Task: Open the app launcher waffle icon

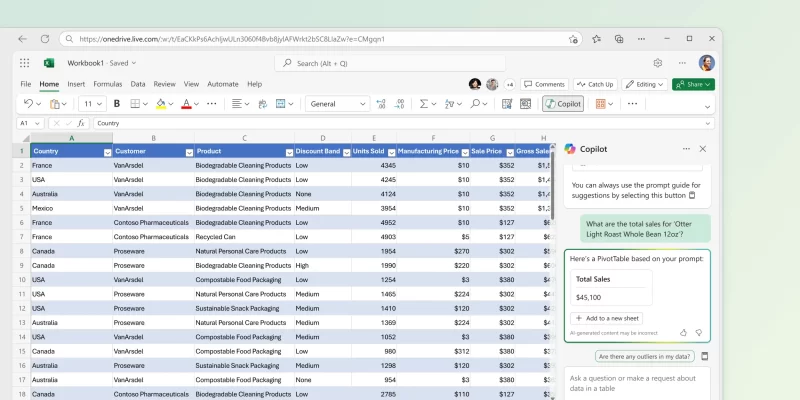Action: tap(24, 63)
